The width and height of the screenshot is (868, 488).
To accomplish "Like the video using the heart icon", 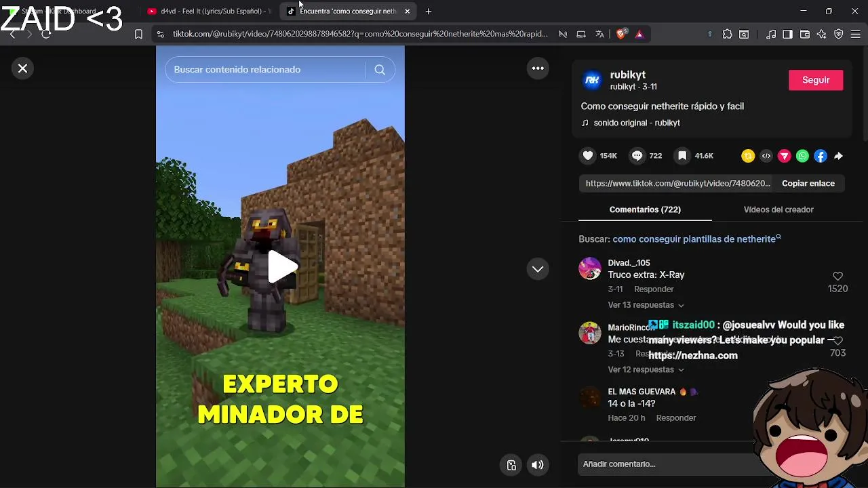I will coord(588,156).
